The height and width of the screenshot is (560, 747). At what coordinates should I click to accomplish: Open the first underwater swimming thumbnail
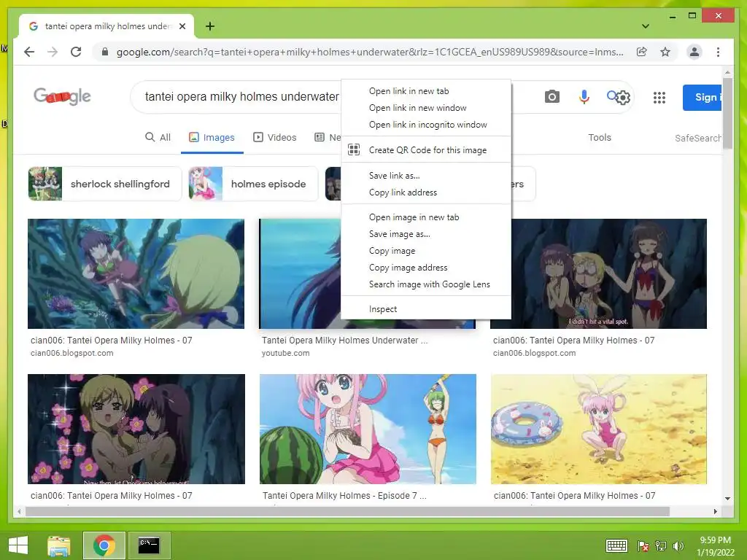point(136,274)
